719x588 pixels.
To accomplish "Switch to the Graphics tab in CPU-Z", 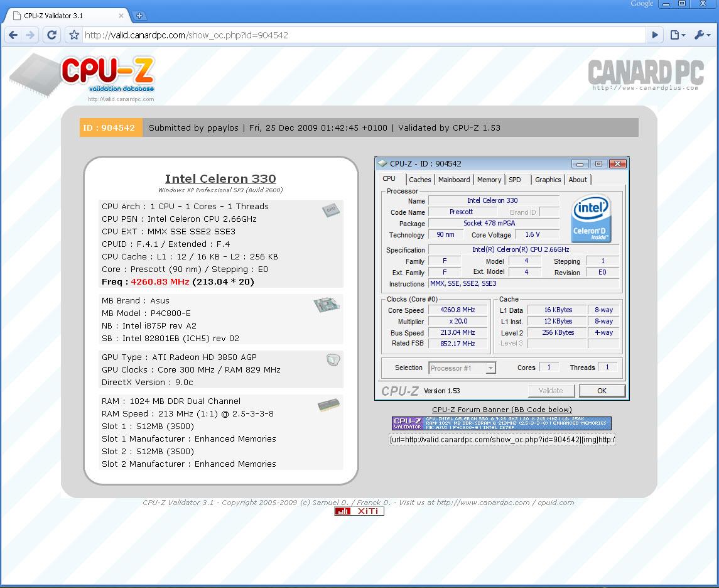I will coord(548,180).
